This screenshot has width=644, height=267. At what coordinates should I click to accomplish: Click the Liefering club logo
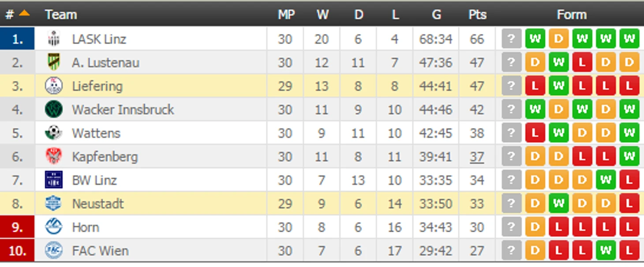54,86
